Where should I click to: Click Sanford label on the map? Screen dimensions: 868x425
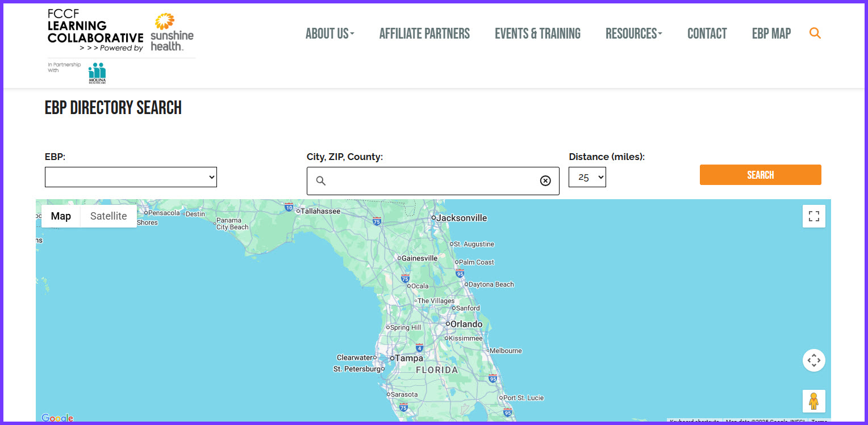coord(468,308)
